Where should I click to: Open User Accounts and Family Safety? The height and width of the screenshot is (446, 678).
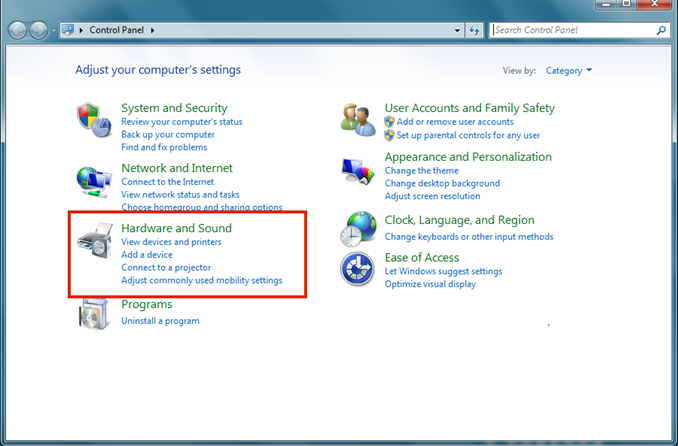[x=470, y=108]
